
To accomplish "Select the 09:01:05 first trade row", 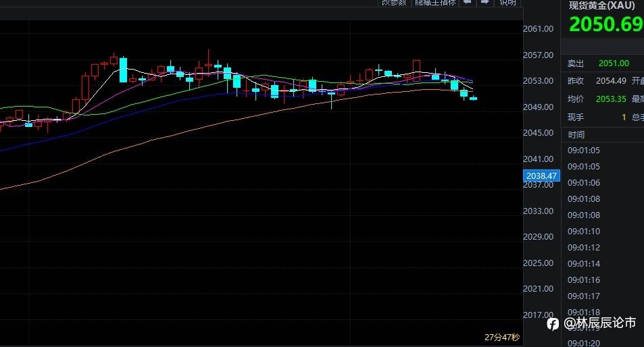I will click(x=584, y=151).
